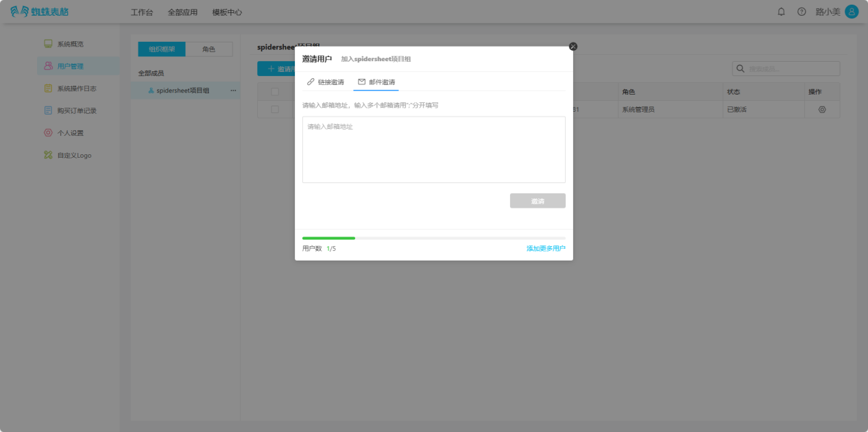This screenshot has width=868, height=432.
Task: Open 系统概览 in the sidebar
Action: (x=70, y=44)
